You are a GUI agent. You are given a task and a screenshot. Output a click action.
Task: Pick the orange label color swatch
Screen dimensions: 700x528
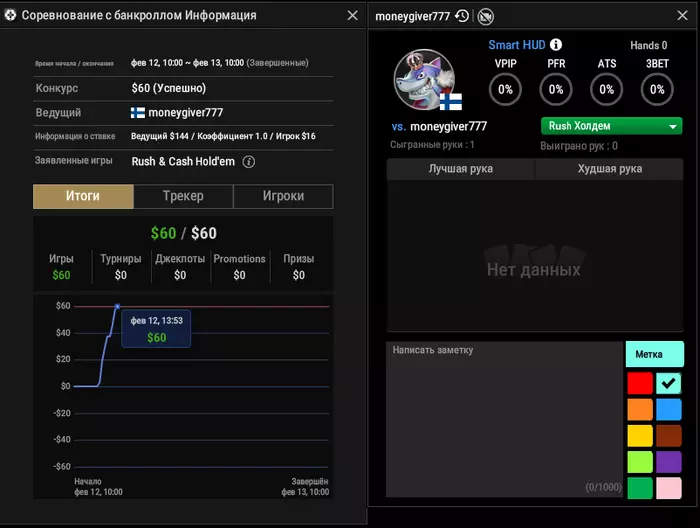pyautogui.click(x=640, y=409)
